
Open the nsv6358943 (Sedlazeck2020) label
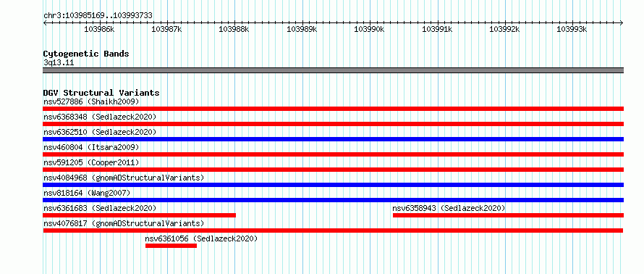pos(449,208)
